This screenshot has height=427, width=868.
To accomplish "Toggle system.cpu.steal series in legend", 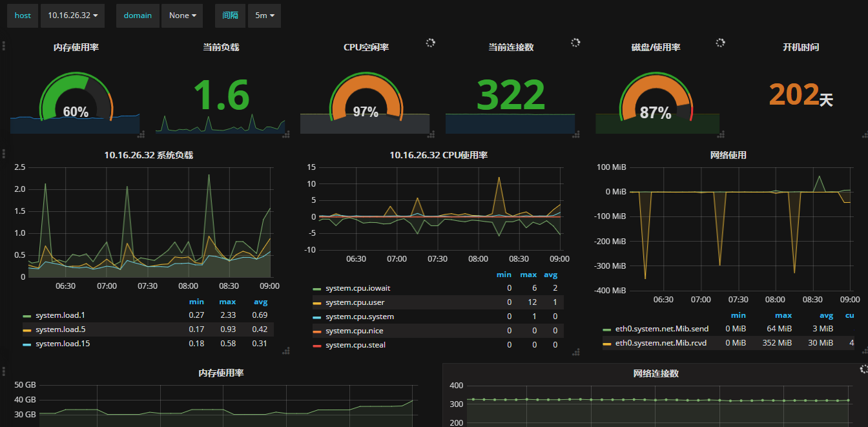I will [356, 345].
